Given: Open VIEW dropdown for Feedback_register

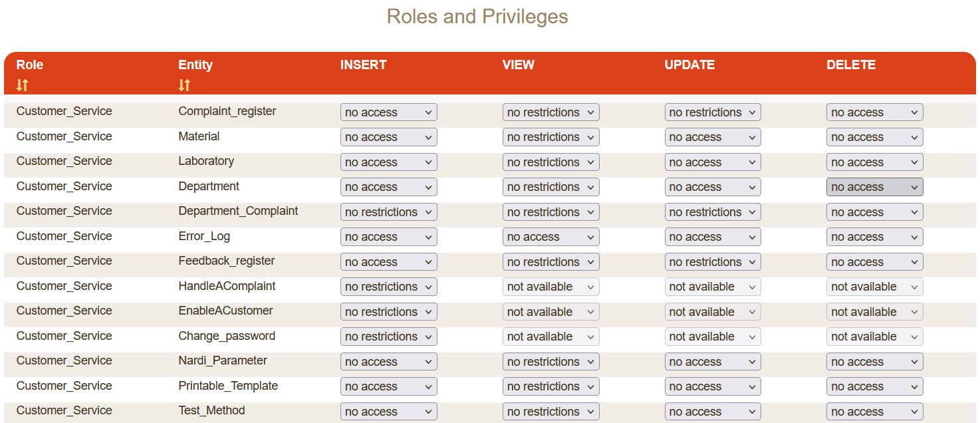Looking at the screenshot, I should [551, 262].
